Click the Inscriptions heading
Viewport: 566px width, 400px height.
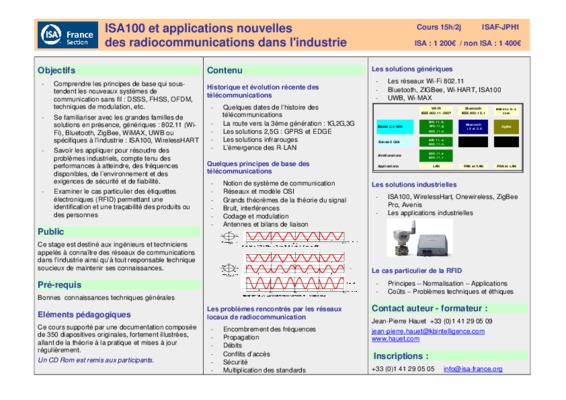(401, 356)
